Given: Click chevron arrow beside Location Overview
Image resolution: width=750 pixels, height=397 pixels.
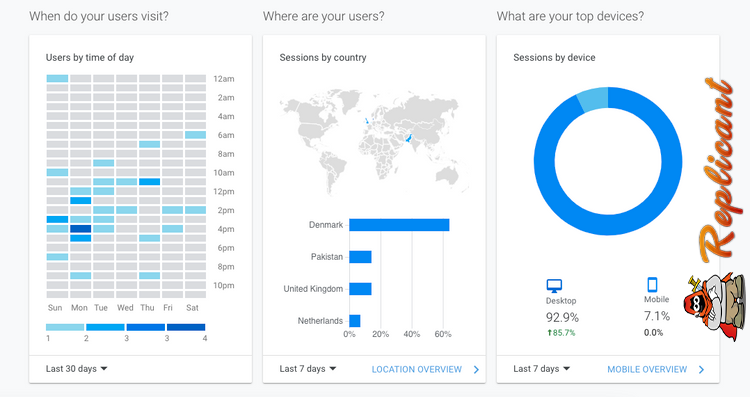Looking at the screenshot, I should 476,369.
